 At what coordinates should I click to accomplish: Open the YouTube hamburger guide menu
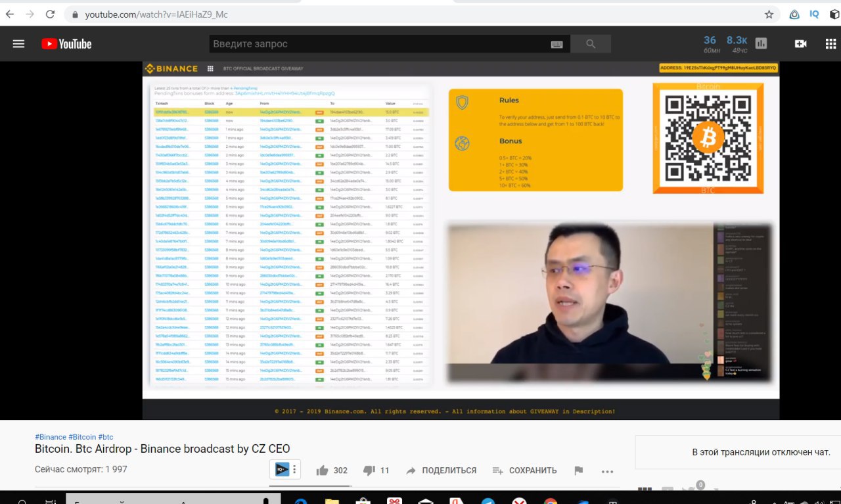tap(18, 43)
